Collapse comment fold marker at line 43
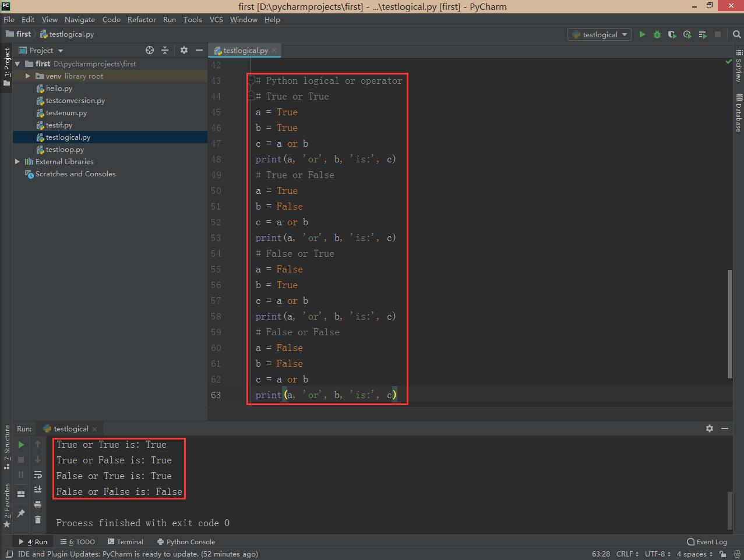 click(251, 81)
